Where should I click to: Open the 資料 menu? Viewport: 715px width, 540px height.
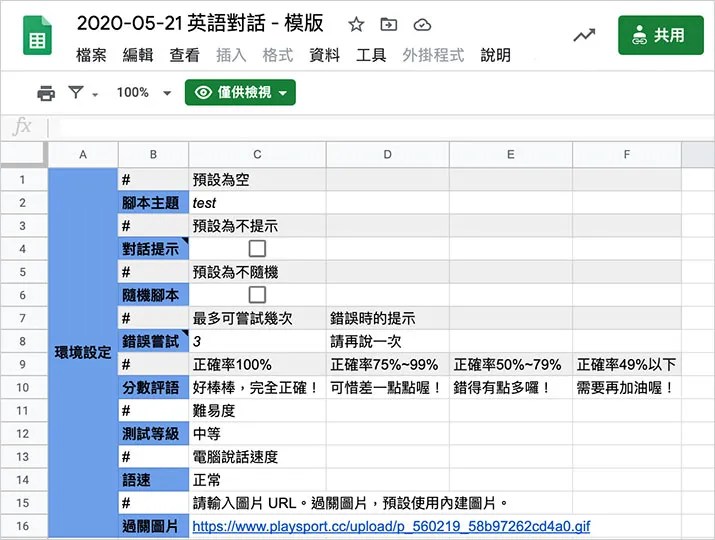click(324, 55)
